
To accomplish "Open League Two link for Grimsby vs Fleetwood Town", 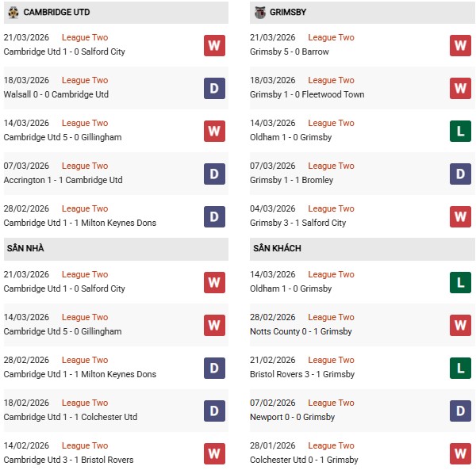I will coord(332,80).
